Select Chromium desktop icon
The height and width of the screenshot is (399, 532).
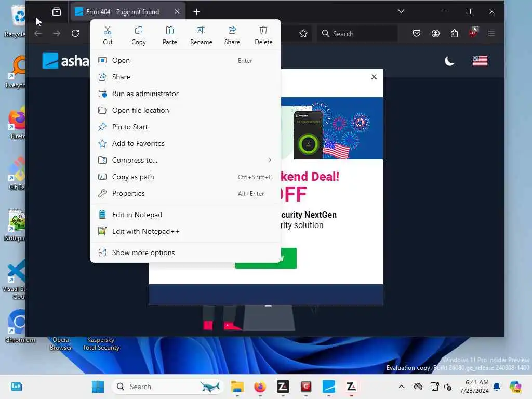tap(20, 326)
